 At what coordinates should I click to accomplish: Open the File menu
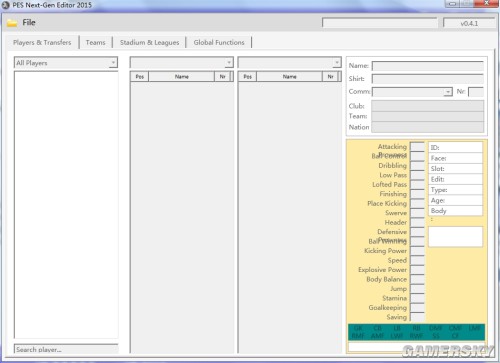point(29,23)
